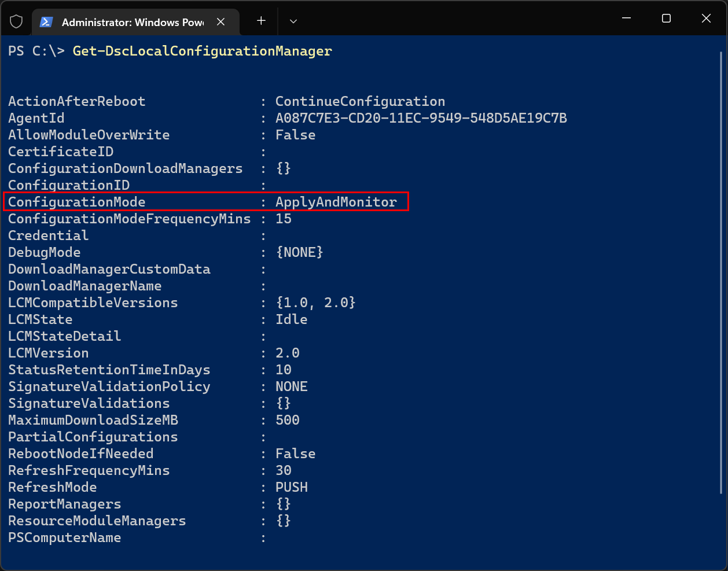Click the False value of AllowModuleOverWrite
This screenshot has width=728, height=571.
[x=296, y=135]
